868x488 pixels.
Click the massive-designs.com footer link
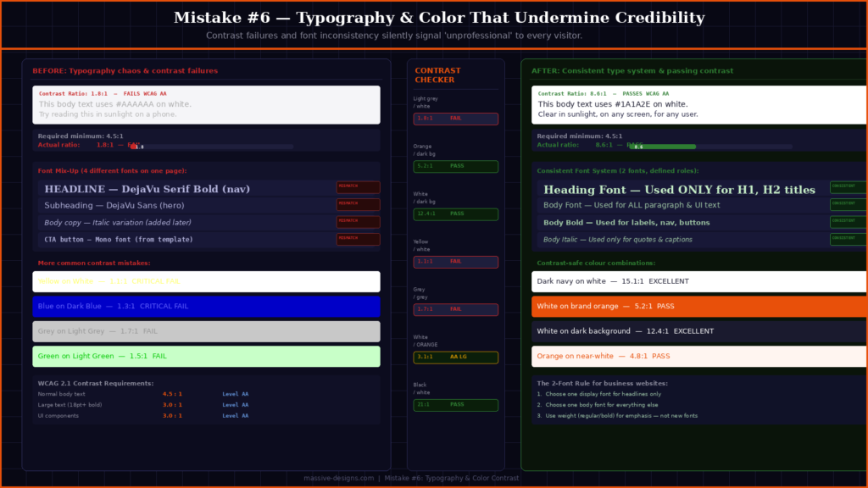pos(339,478)
